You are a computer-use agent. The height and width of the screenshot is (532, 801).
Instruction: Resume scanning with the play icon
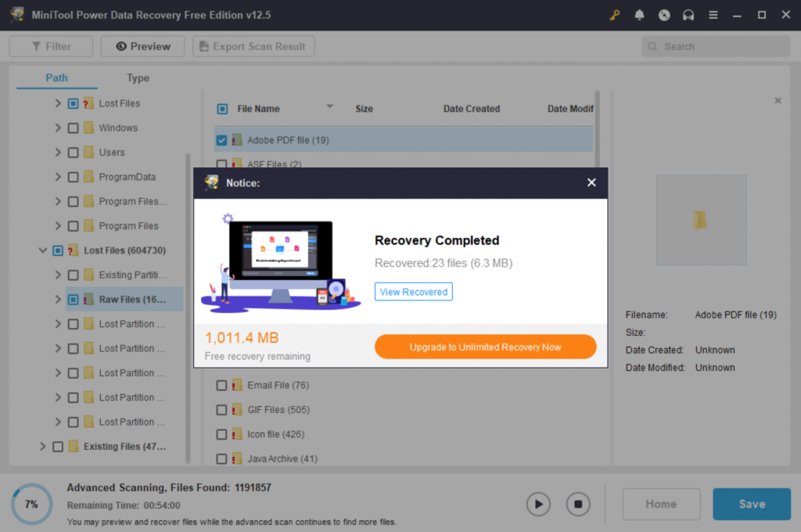(x=538, y=504)
